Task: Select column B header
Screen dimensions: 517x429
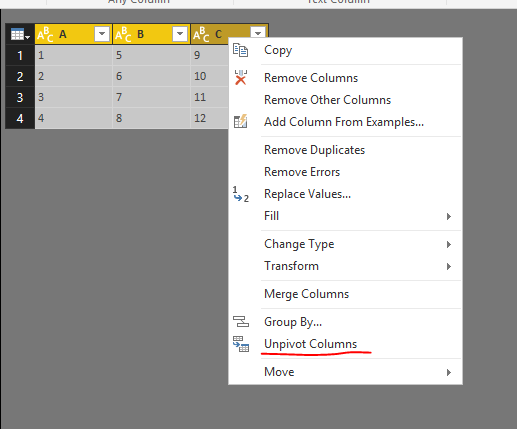Action: (x=152, y=34)
